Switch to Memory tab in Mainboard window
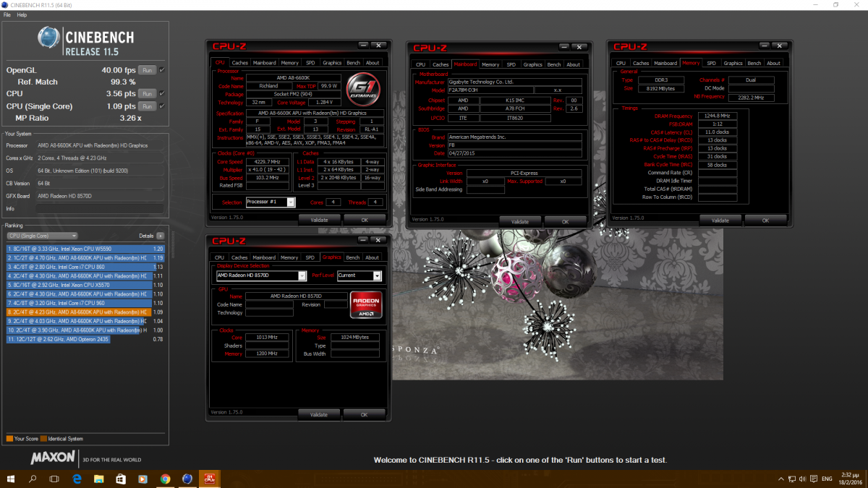 (x=490, y=64)
